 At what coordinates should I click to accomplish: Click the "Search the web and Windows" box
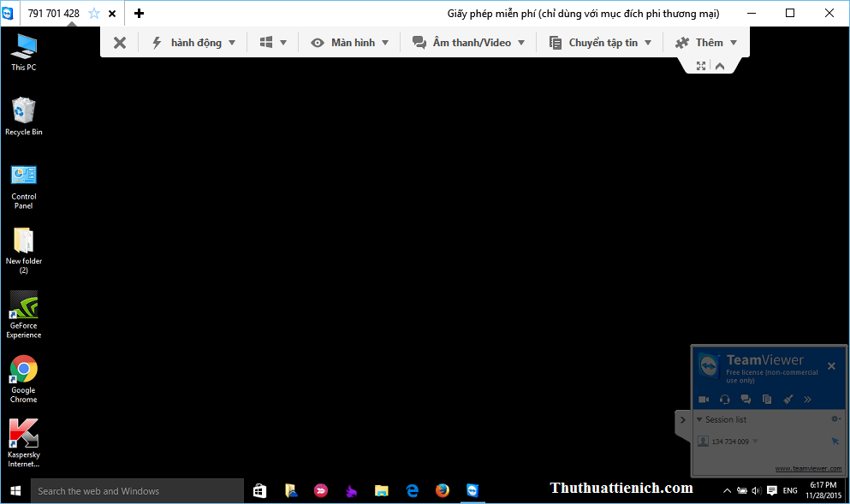tap(137, 491)
